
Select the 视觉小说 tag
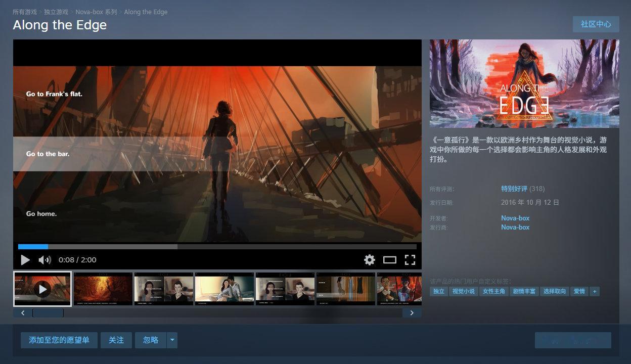click(x=463, y=291)
